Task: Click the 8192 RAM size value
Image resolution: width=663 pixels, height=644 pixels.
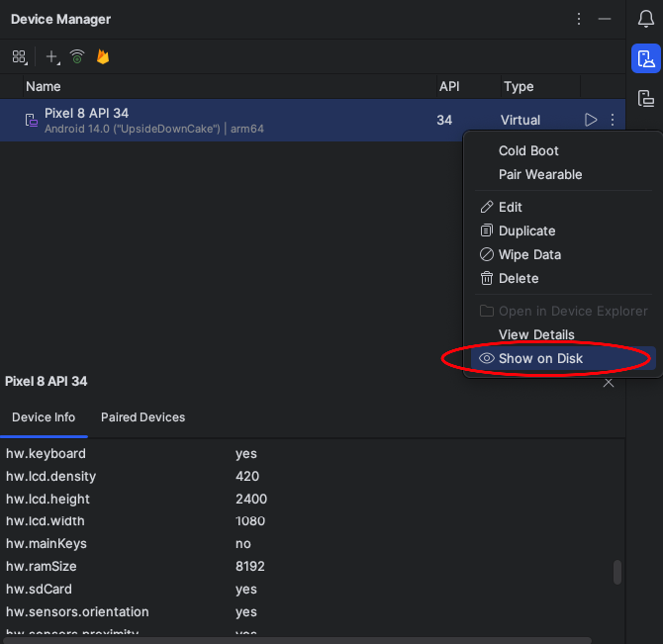Action: click(250, 566)
